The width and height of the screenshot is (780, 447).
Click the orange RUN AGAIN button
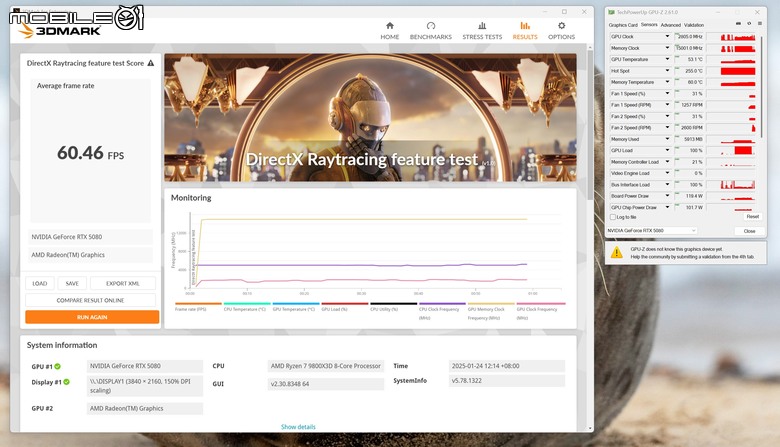(x=92, y=317)
